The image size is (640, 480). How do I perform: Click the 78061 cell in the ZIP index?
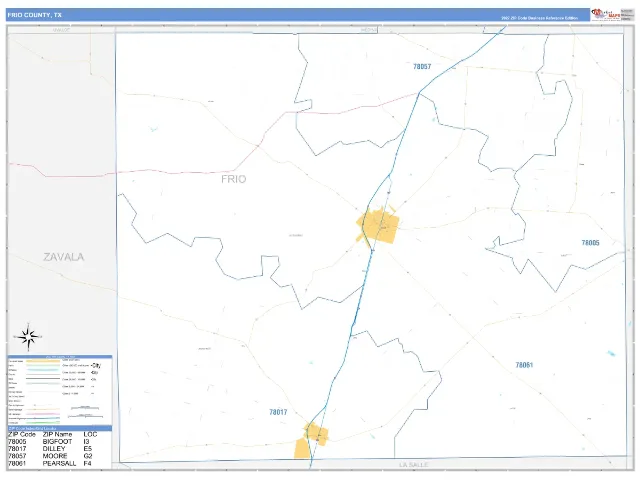click(x=17, y=463)
